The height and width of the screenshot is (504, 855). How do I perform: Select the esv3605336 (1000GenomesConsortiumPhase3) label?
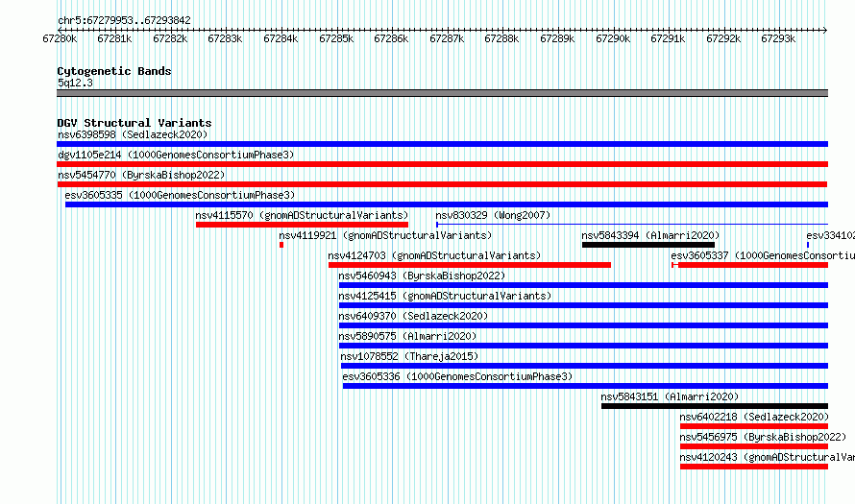point(457,376)
